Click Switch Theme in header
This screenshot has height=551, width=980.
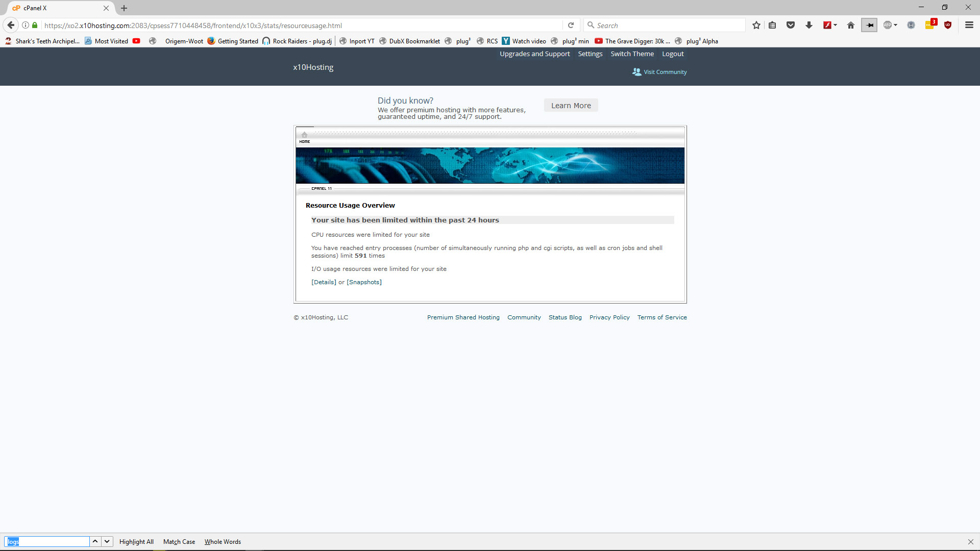click(632, 54)
